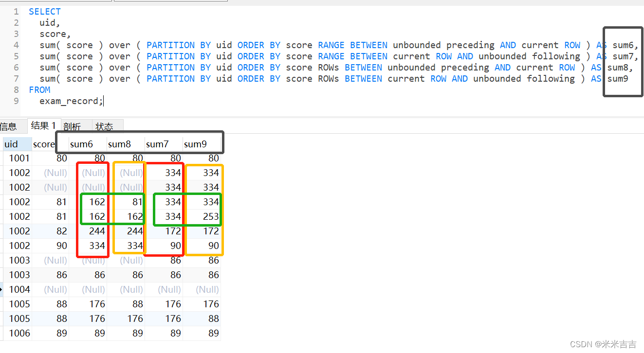644x353 pixels.
Task: Click the 'score,' text on line 3
Action: [x=55, y=34]
